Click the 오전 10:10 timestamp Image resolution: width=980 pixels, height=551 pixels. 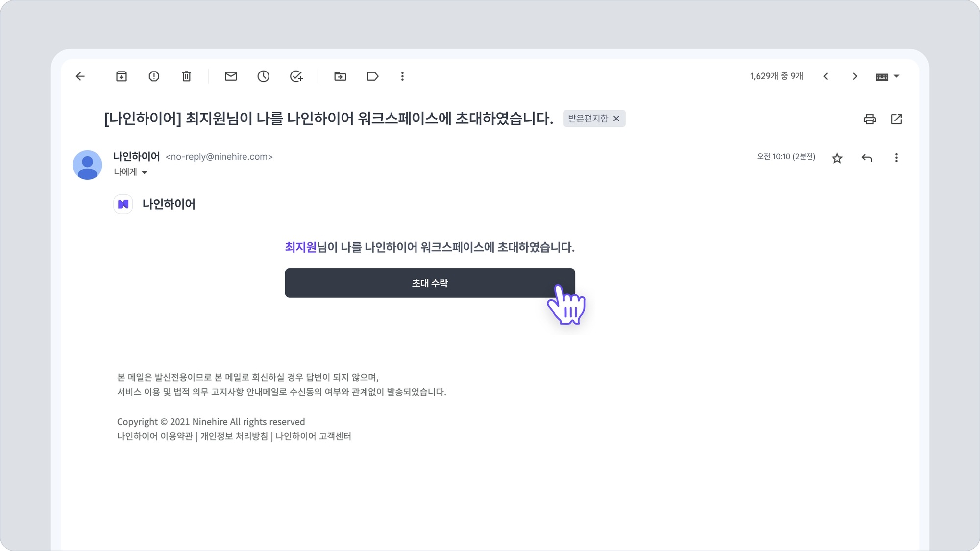tap(786, 157)
